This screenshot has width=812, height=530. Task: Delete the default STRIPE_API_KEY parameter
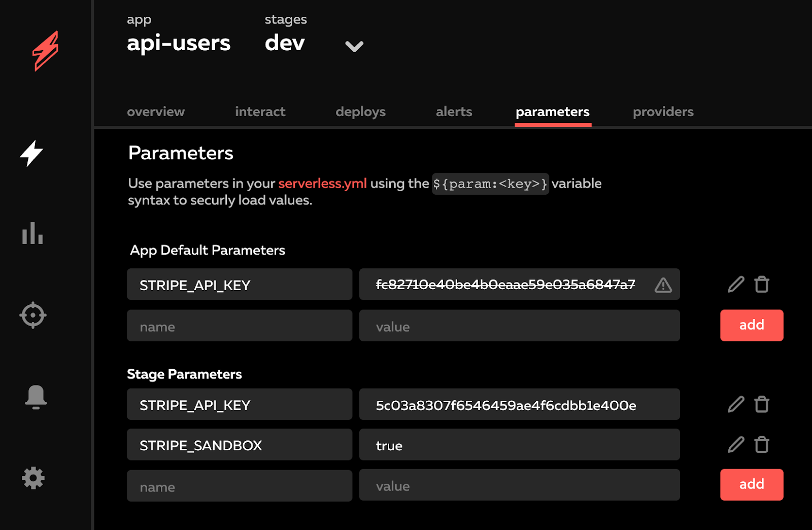[762, 285]
